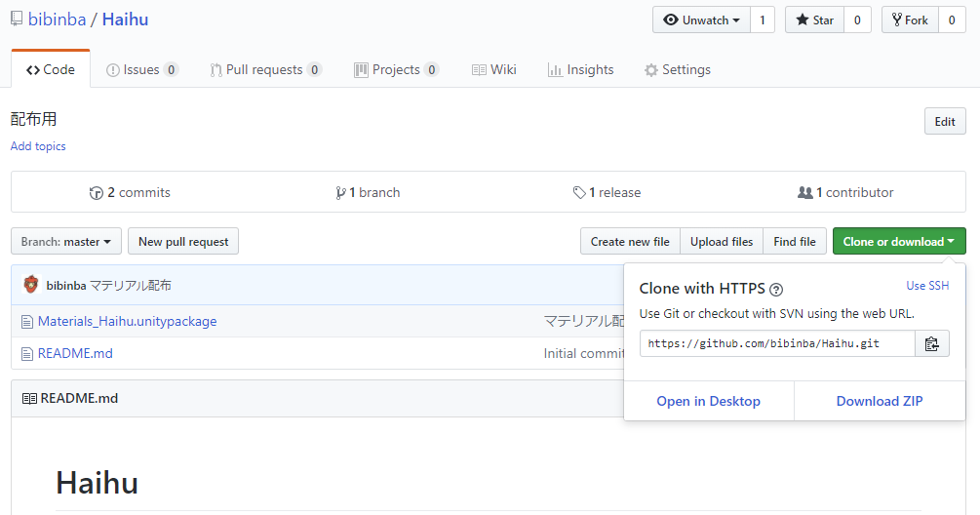Click the bibinba avatar in the commit row
980x515 pixels.
click(30, 285)
